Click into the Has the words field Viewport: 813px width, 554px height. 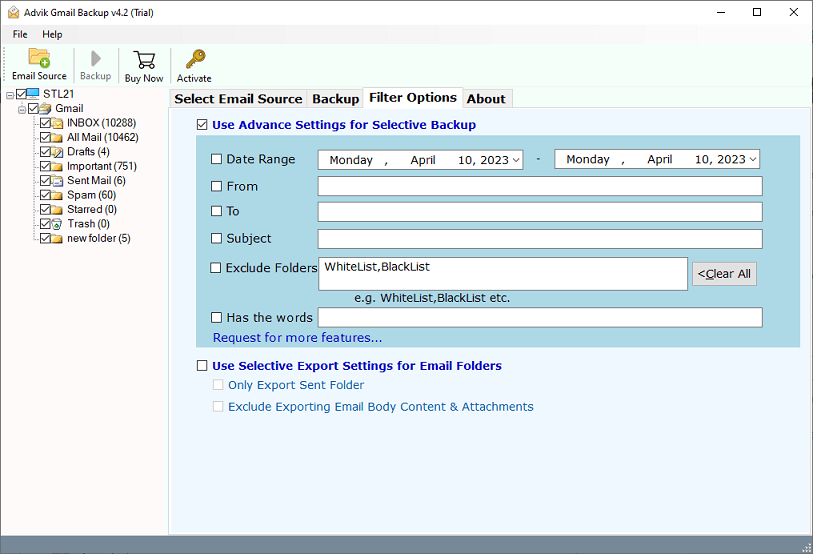click(x=540, y=317)
